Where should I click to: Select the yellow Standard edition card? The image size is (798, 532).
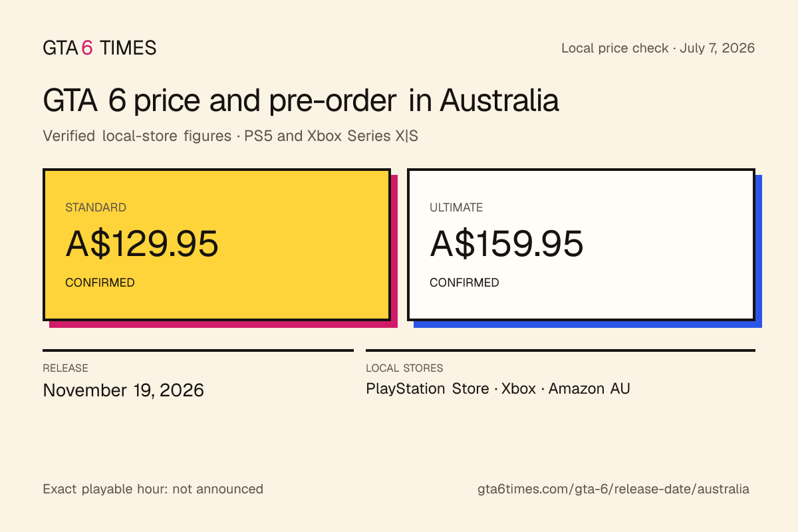click(217, 245)
